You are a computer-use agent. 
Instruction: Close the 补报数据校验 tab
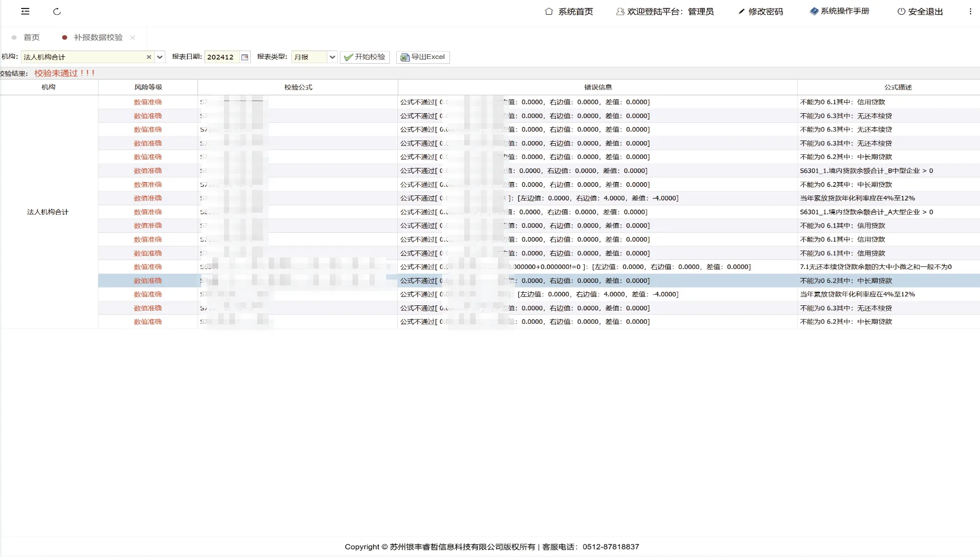[133, 37]
